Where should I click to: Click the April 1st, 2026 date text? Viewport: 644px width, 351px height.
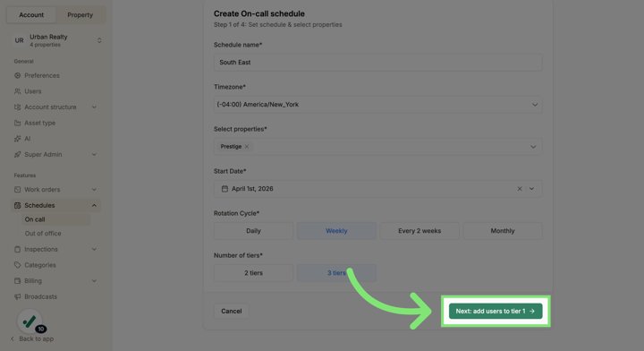point(252,189)
